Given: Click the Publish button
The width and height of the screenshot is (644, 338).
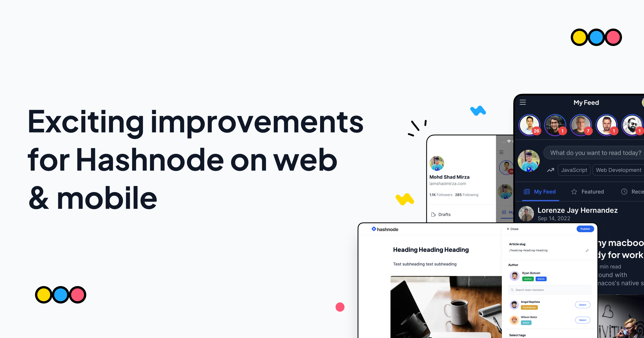Looking at the screenshot, I should (585, 229).
